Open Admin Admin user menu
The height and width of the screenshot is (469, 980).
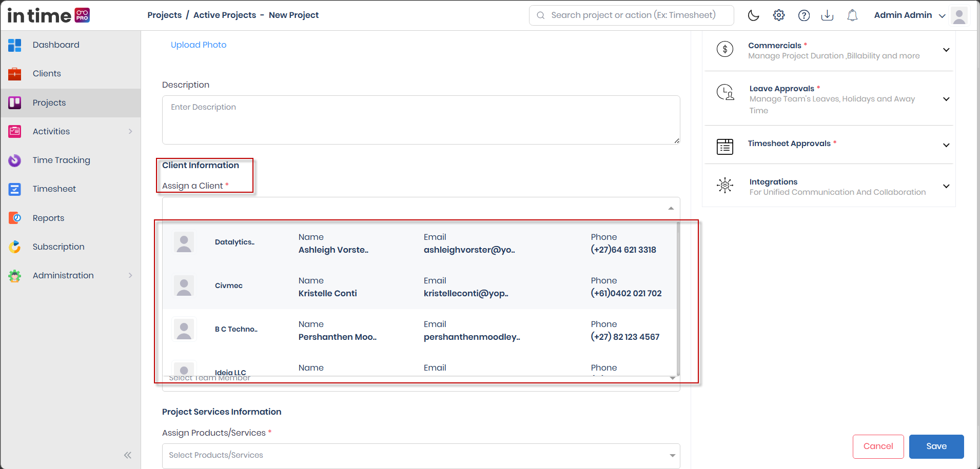tap(909, 15)
